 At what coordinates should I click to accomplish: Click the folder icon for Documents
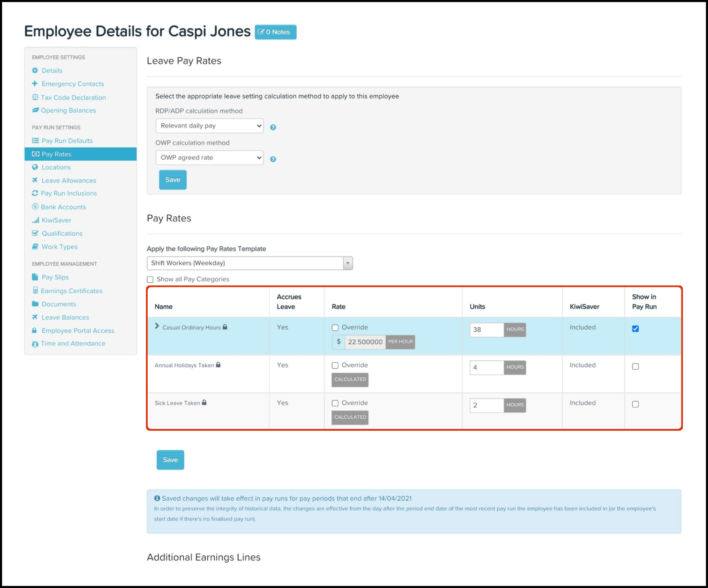35,304
